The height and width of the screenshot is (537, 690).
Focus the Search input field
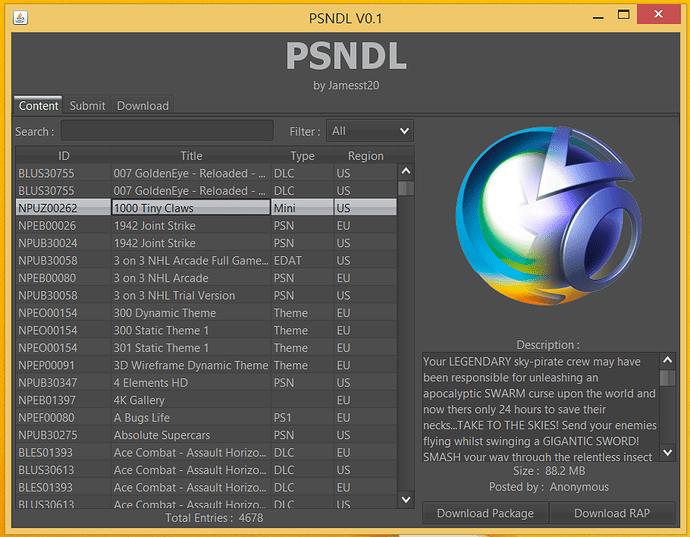tap(167, 131)
